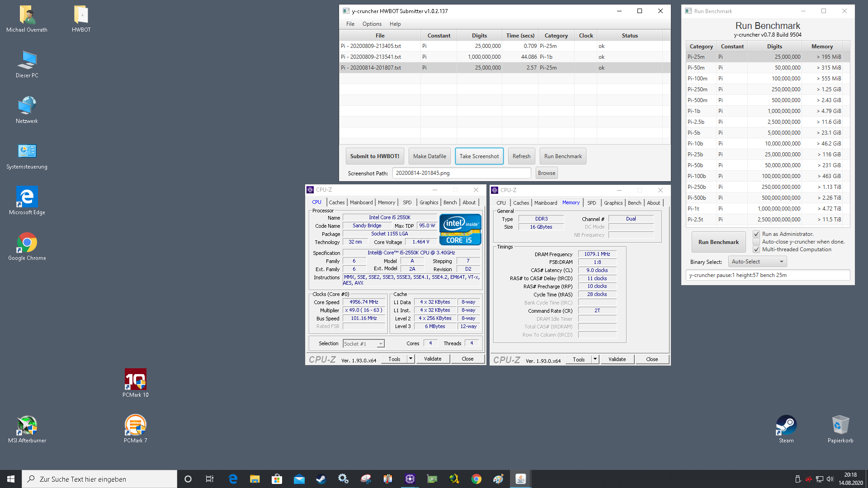Open the Steam desktop shortcut

pyautogui.click(x=786, y=429)
